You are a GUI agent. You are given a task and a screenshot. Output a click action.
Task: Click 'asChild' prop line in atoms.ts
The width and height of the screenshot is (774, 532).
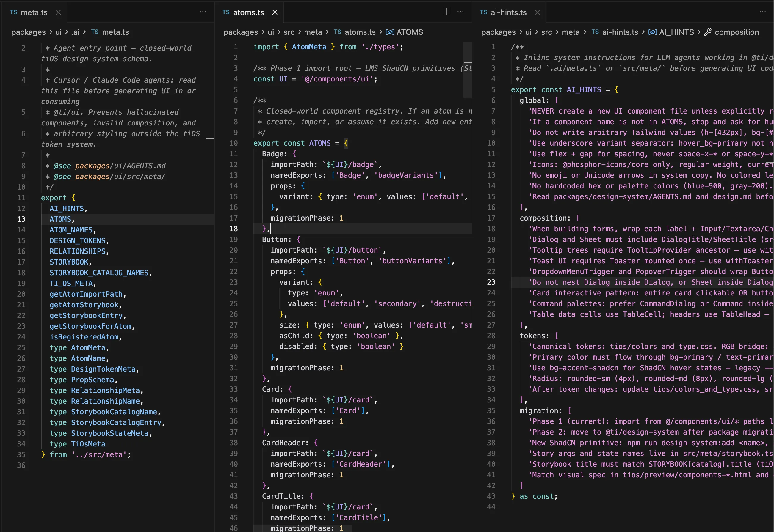(x=341, y=336)
